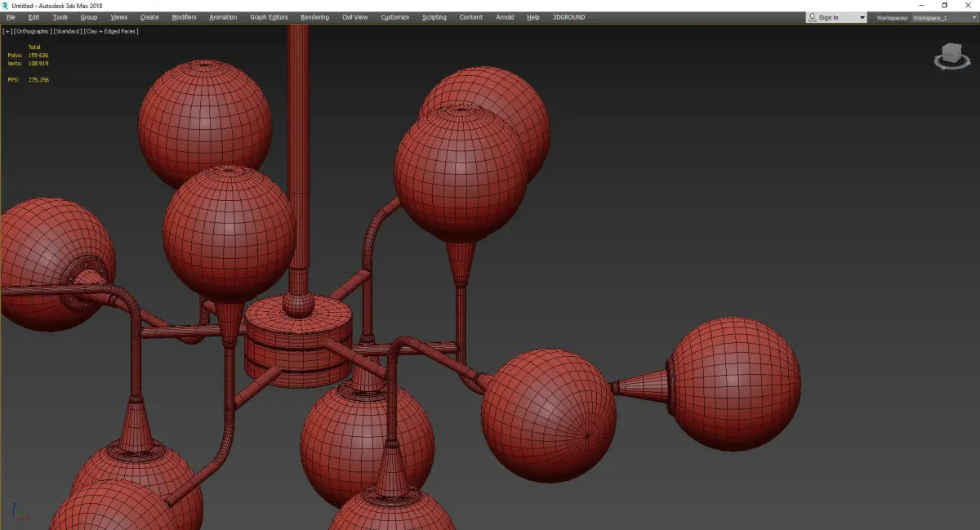Close the 3ds Max window
Viewport: 980px width, 530px height.
(968, 5)
